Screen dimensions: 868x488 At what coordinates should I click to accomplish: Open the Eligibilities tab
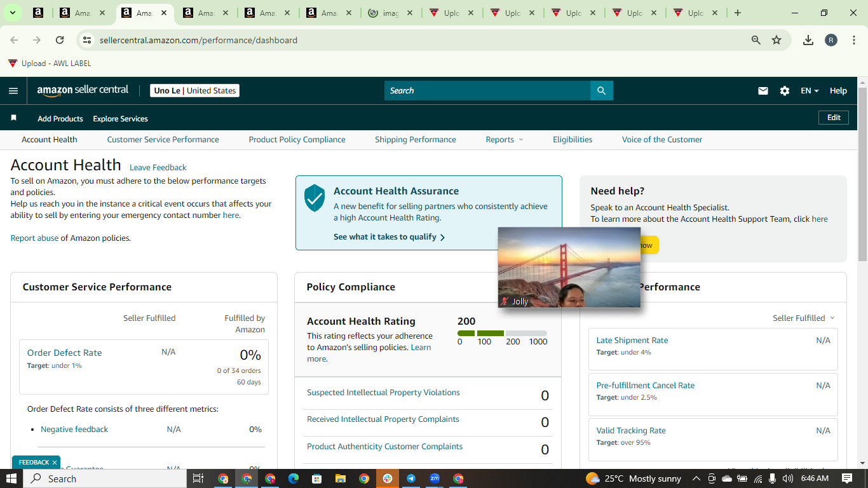pos(573,140)
